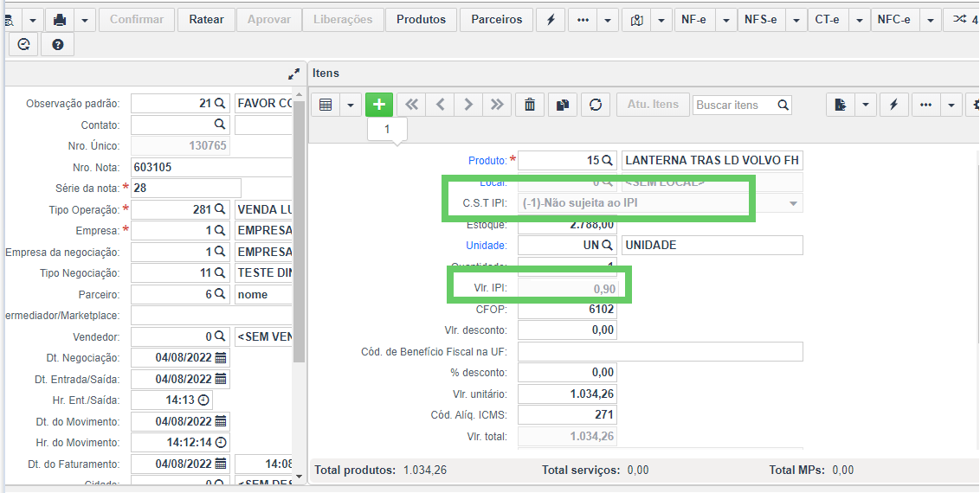Open calendar picker for Dt. Entrada/Saída

(221, 379)
